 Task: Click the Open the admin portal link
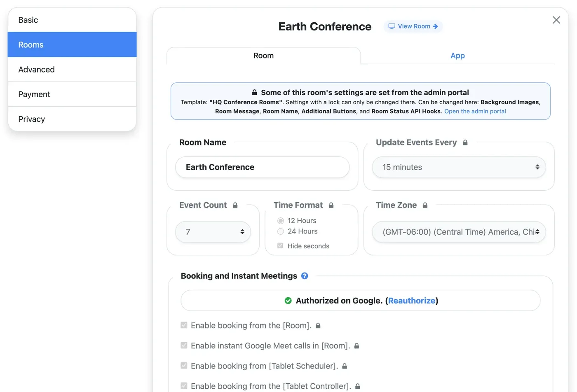tap(475, 111)
